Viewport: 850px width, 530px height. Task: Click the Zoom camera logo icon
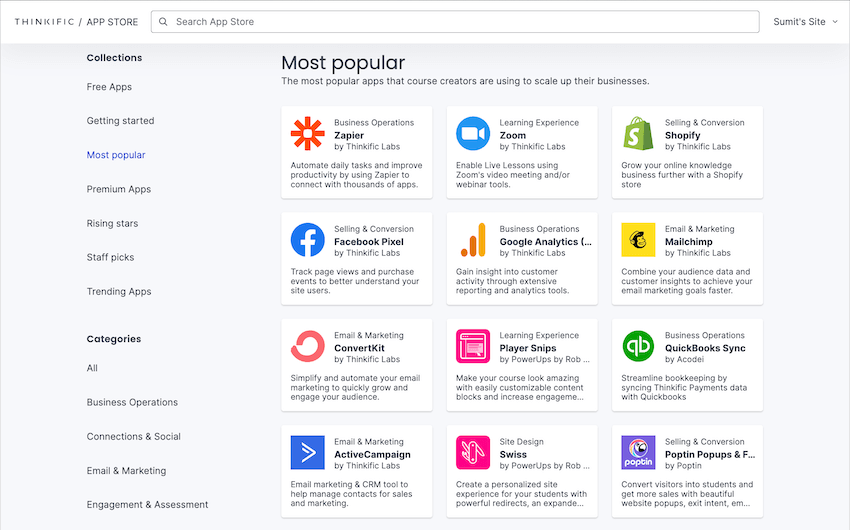pyautogui.click(x=473, y=133)
